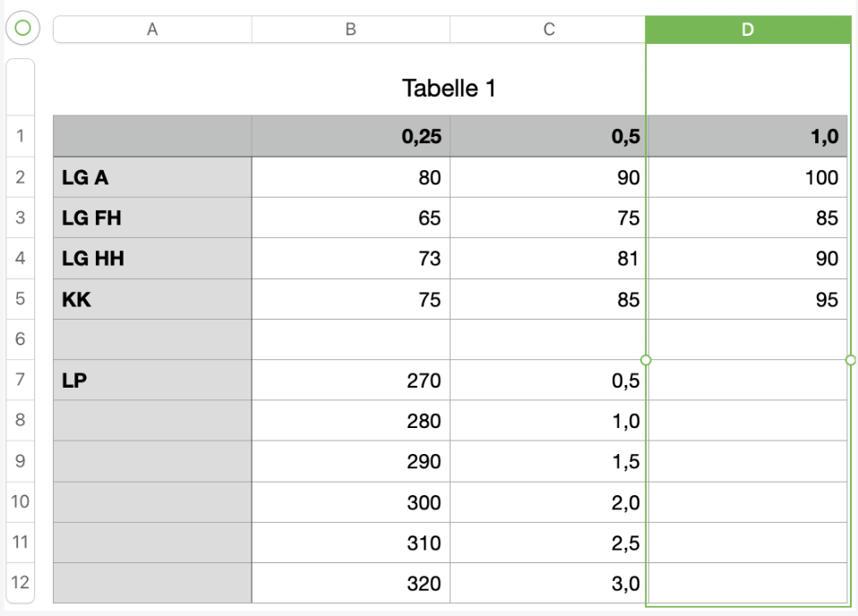
Task: Click the highlighted column D header
Action: coord(747,30)
